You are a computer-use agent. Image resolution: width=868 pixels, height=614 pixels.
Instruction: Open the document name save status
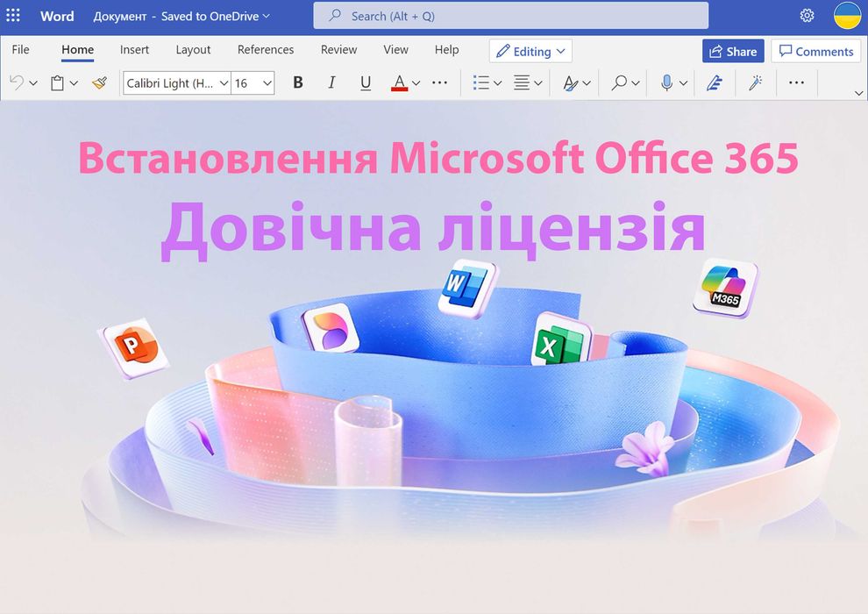(x=181, y=16)
